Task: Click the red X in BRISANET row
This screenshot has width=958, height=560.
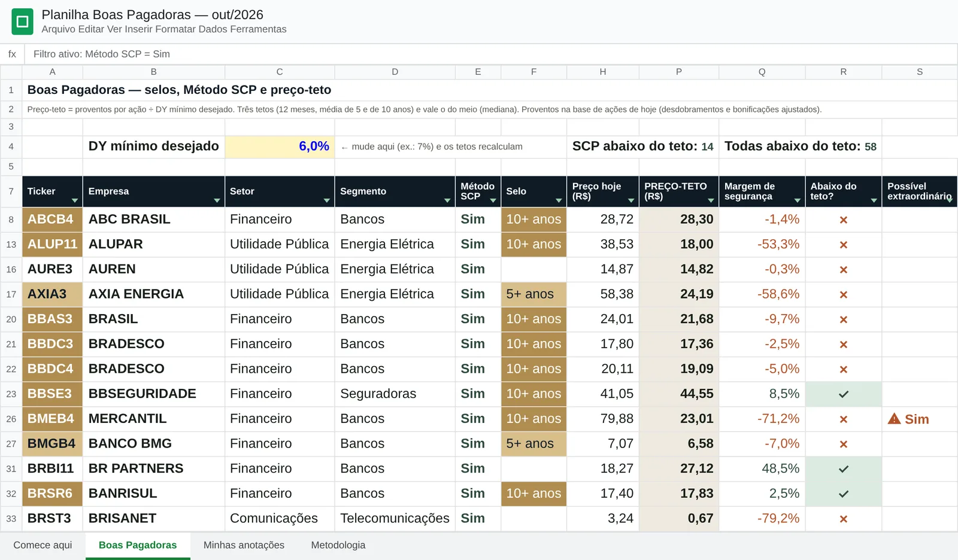Action: [x=843, y=519]
